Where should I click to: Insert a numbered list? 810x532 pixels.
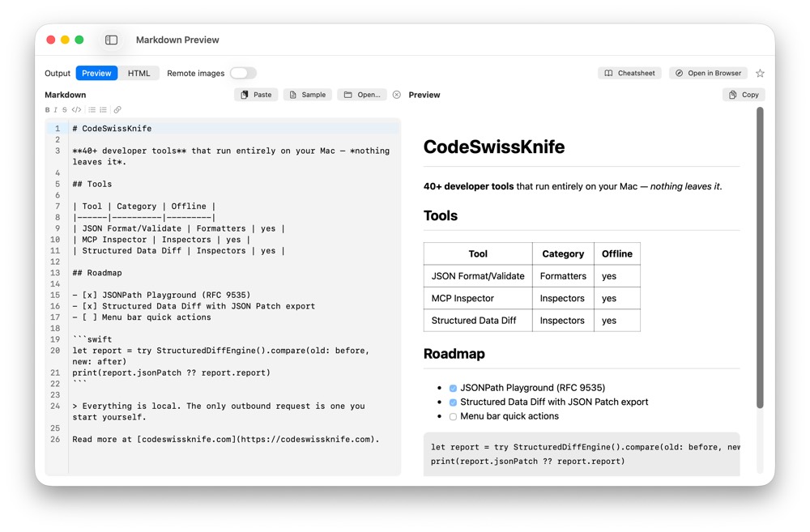coord(104,109)
